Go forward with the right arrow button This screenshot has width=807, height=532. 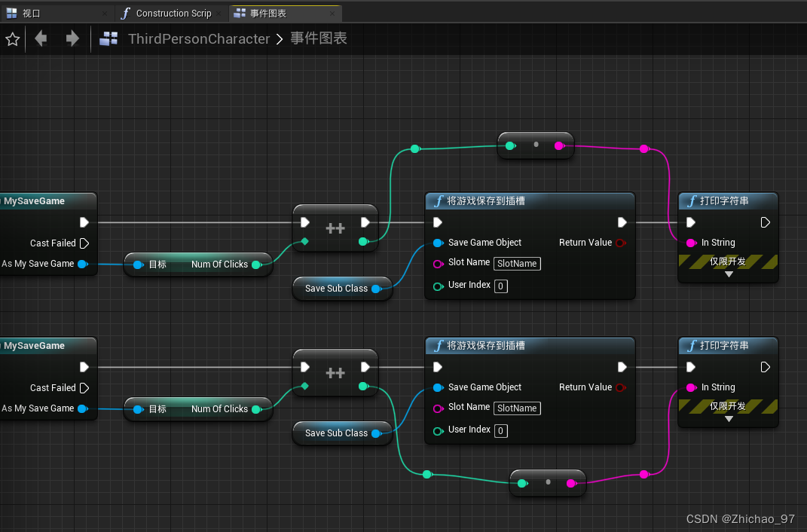coord(72,38)
